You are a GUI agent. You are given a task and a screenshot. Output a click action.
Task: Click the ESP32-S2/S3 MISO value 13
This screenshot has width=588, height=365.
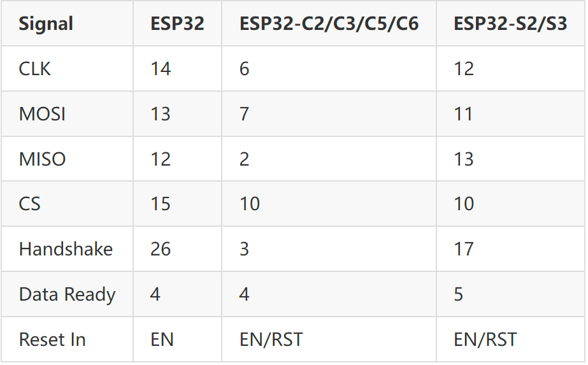point(464,159)
